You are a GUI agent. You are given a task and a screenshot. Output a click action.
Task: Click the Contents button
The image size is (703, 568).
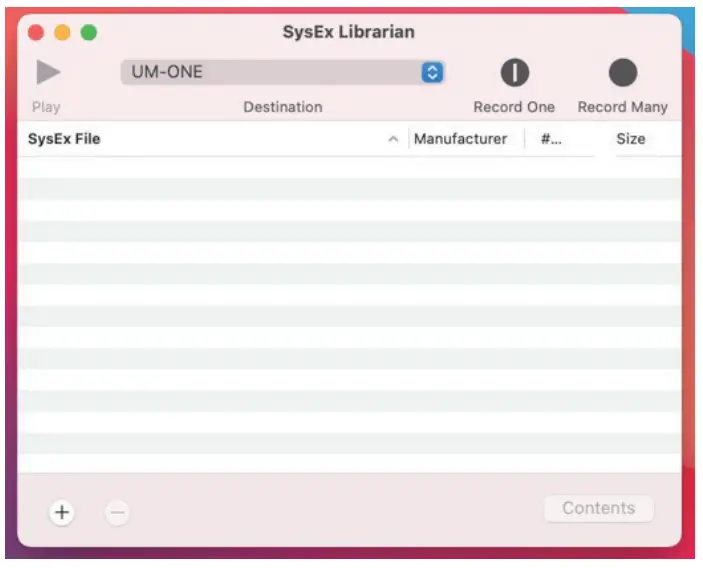(599, 508)
